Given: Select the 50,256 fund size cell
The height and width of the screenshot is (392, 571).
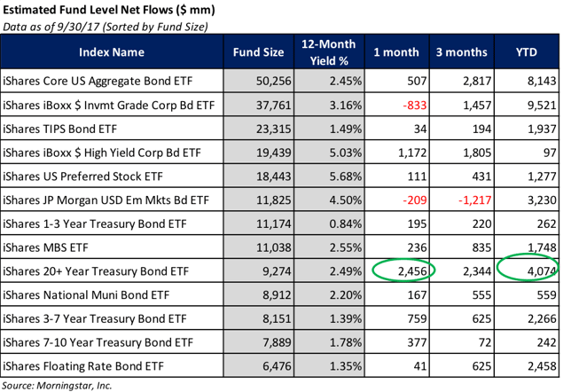Looking at the screenshot, I should (273, 81).
